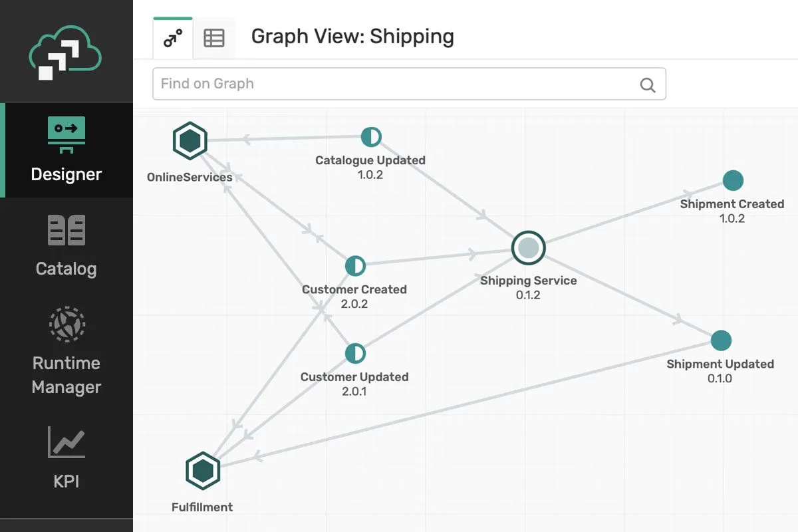Click the Customer Created event node

pyautogui.click(x=356, y=266)
